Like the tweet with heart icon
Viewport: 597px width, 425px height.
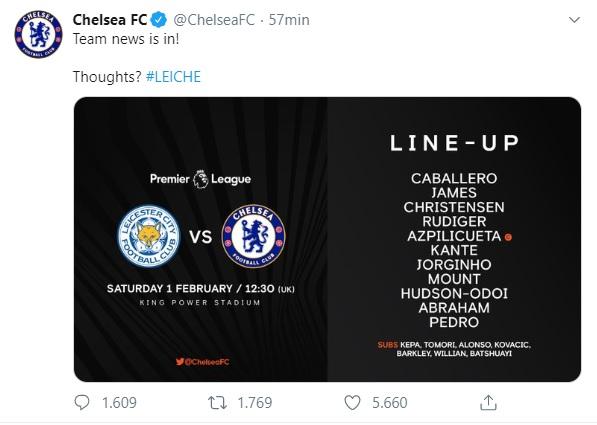[x=352, y=403]
